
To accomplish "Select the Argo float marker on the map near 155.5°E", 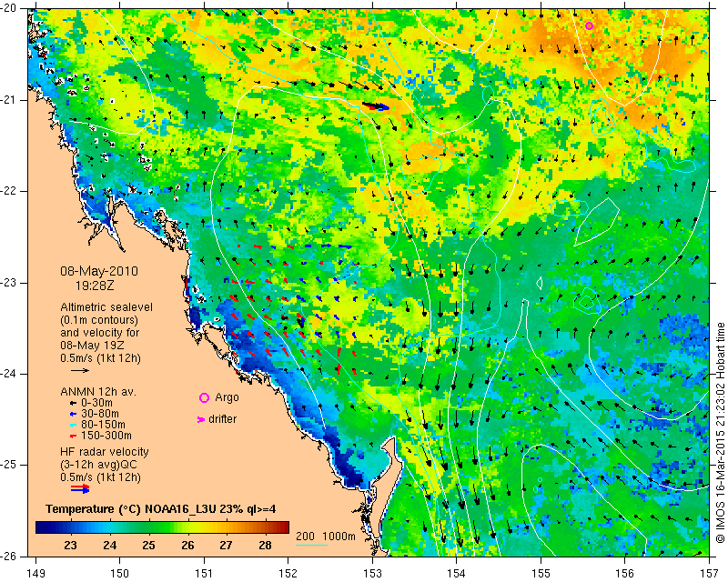I will 589,26.
